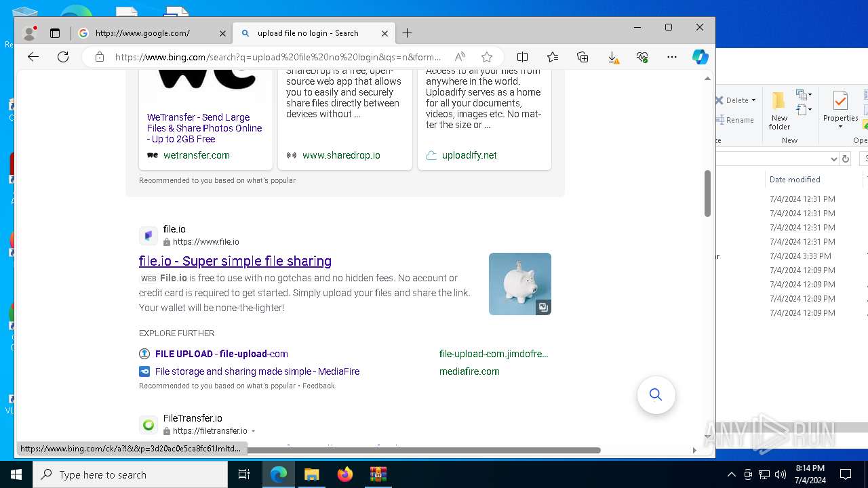Viewport: 868px width, 488px height.
Task: Click the floating blue search button
Action: 656,394
